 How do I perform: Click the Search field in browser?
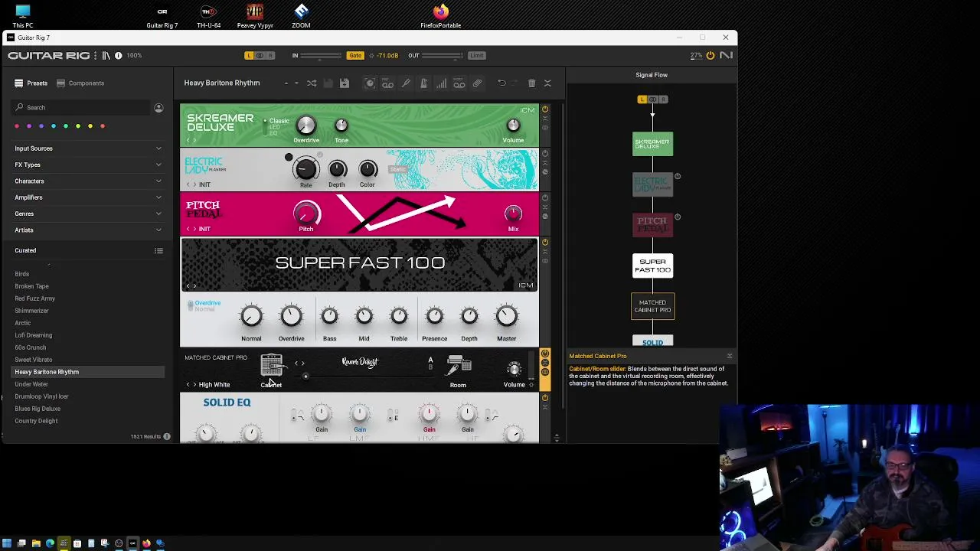click(82, 108)
